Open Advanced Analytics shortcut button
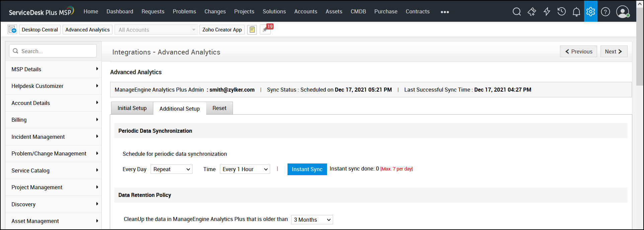This screenshot has width=644, height=230. [87, 30]
